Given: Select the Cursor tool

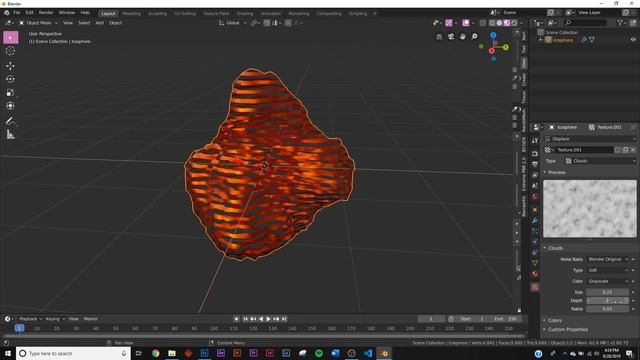Looking at the screenshot, I should click(11, 51).
